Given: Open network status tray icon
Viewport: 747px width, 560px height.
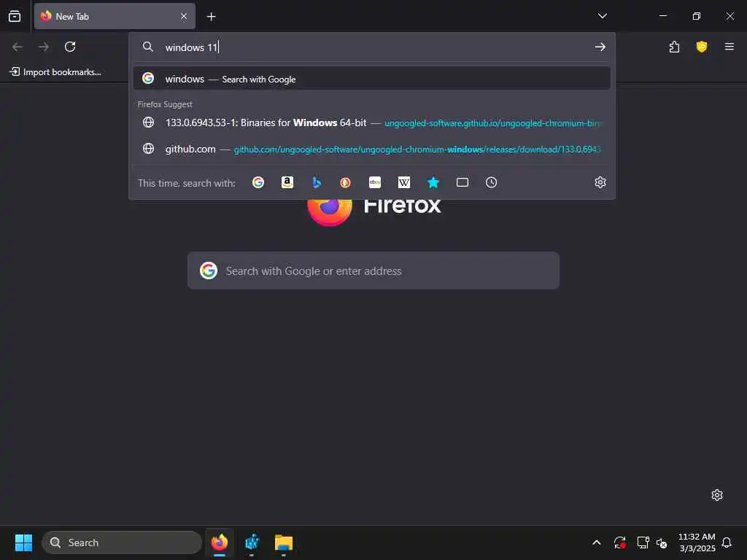Looking at the screenshot, I should click(643, 542).
